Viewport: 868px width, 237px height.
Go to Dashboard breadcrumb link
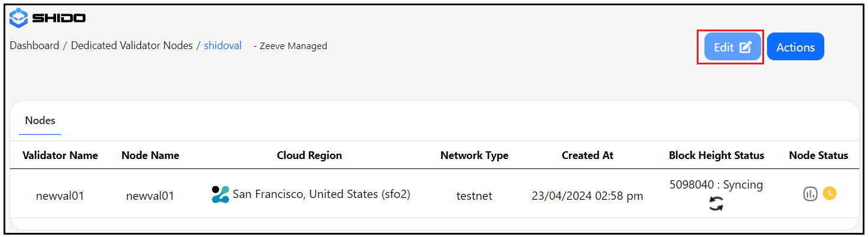point(34,46)
